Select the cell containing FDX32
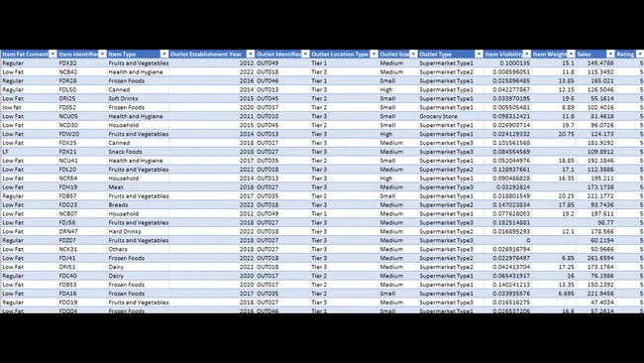The image size is (644, 363). point(82,63)
